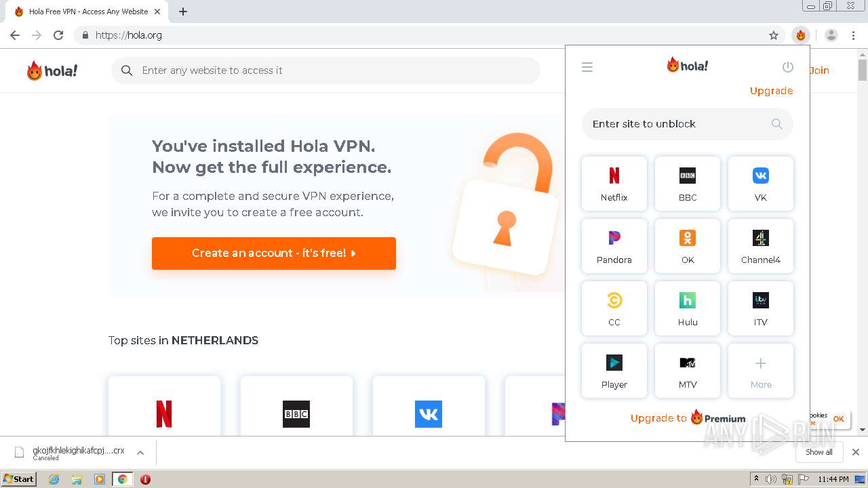868x488 pixels.
Task: Select the OK tile in popup
Action: (688, 246)
